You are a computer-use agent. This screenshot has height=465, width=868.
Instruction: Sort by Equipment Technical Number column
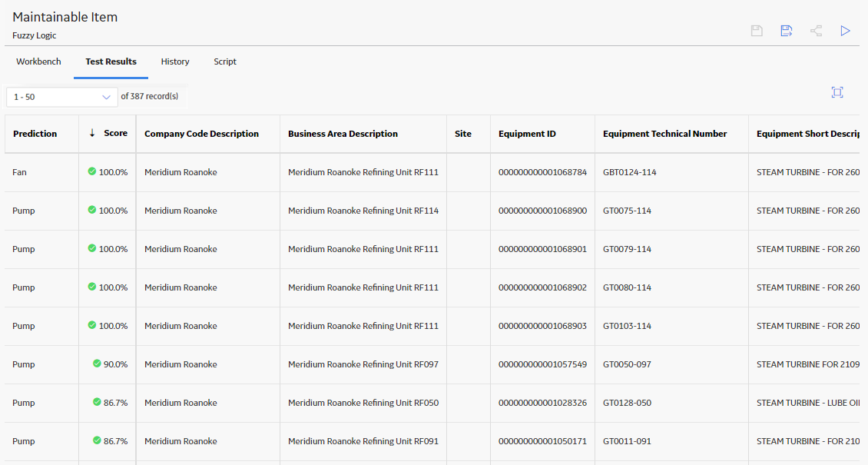pos(665,134)
